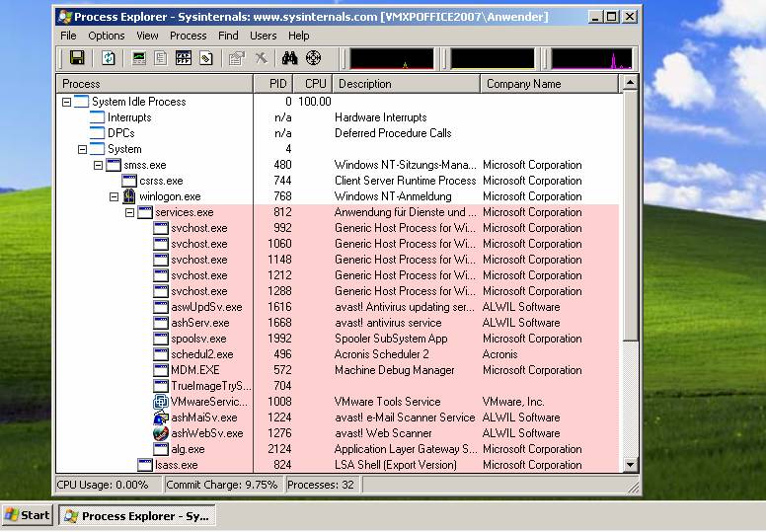Sort by the Description column header

pos(407,84)
